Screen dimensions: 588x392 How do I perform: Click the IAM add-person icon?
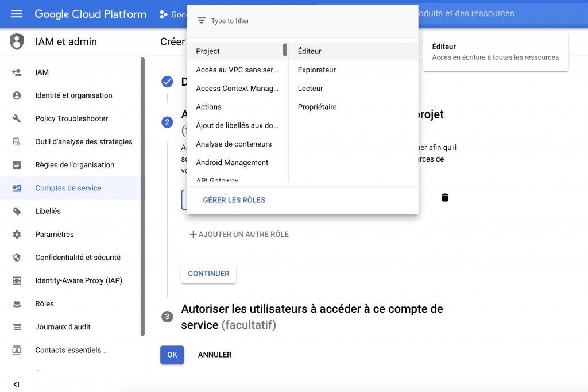(x=17, y=72)
